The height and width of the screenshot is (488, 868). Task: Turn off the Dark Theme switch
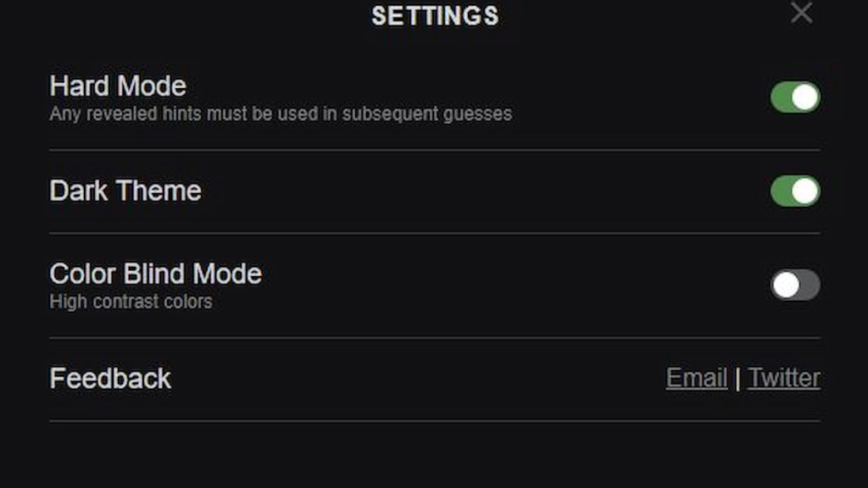click(x=795, y=191)
